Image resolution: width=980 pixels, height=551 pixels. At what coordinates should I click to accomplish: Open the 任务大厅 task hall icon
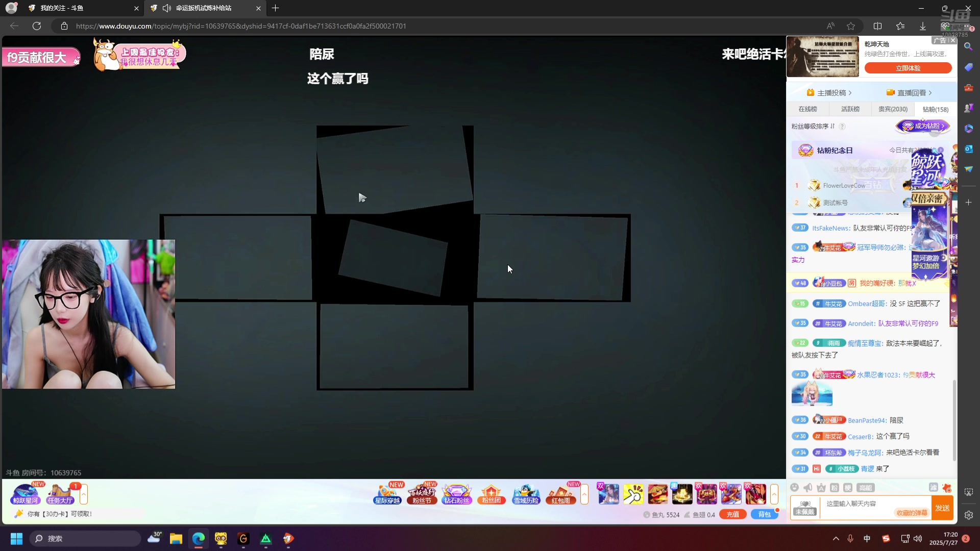click(60, 493)
